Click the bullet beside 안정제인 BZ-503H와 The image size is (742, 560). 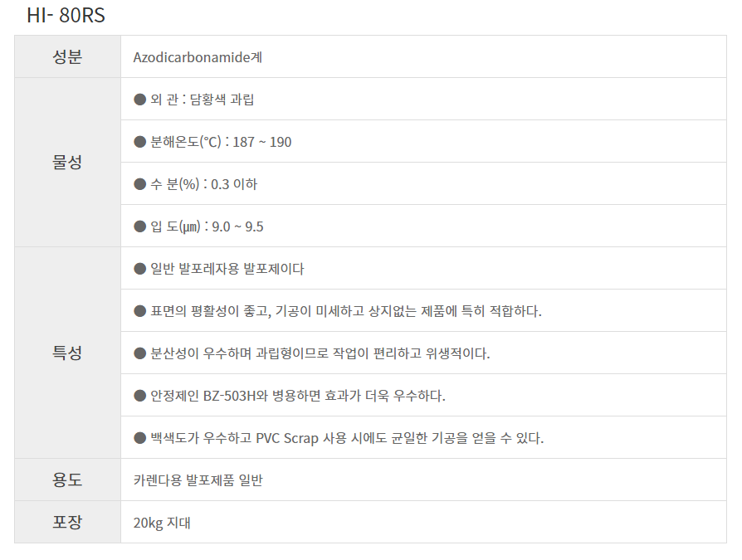pos(139,396)
